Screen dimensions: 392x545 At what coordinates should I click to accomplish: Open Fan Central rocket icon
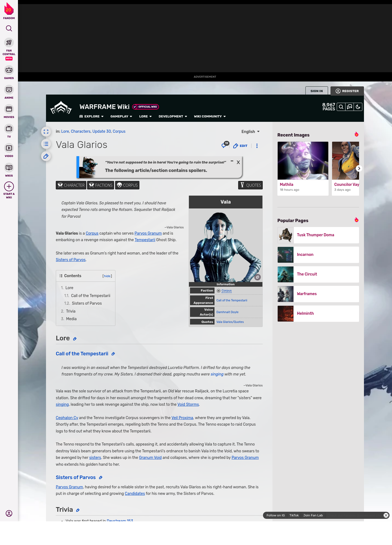click(9, 43)
